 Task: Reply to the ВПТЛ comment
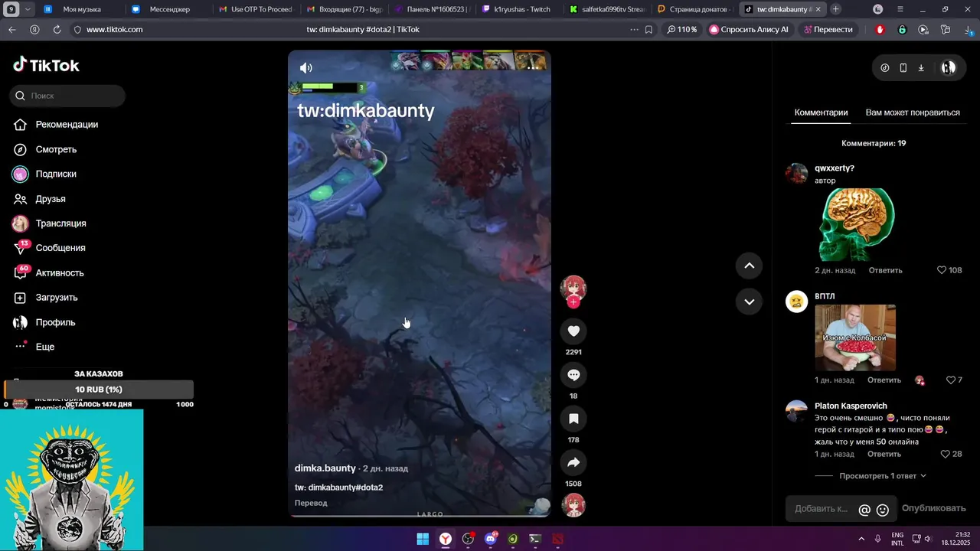[884, 380]
